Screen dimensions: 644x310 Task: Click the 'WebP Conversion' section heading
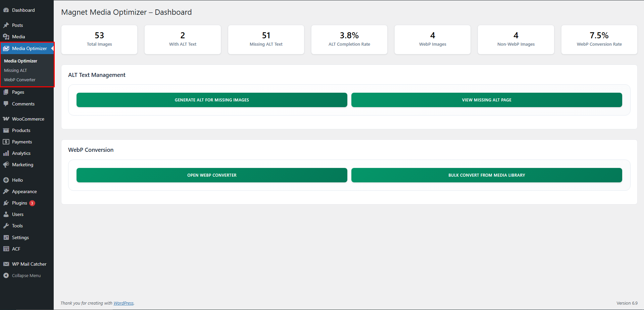click(x=91, y=150)
